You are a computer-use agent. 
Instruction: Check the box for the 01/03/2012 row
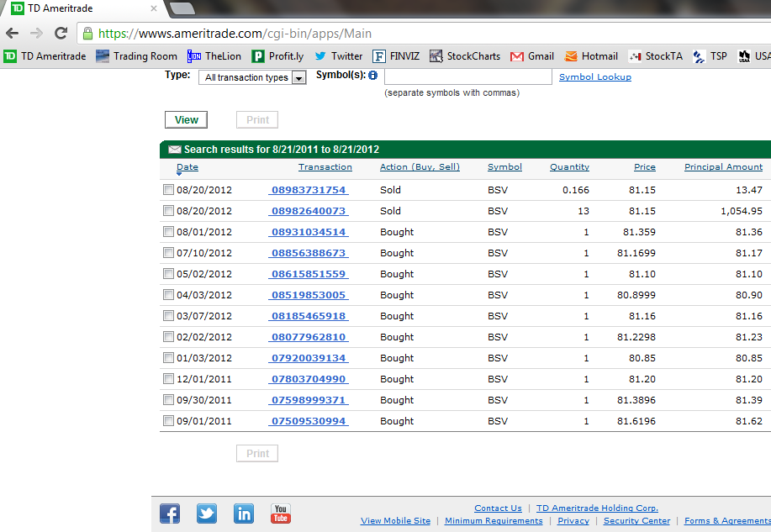(x=168, y=357)
